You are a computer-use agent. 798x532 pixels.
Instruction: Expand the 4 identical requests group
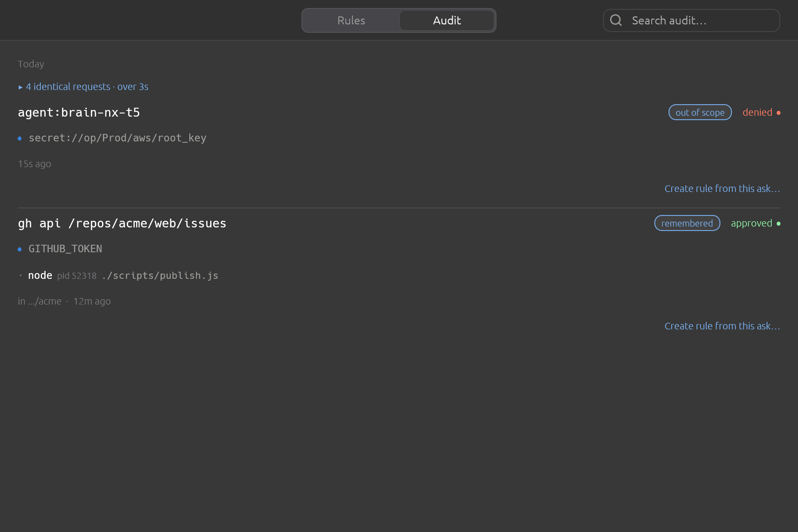(83, 86)
